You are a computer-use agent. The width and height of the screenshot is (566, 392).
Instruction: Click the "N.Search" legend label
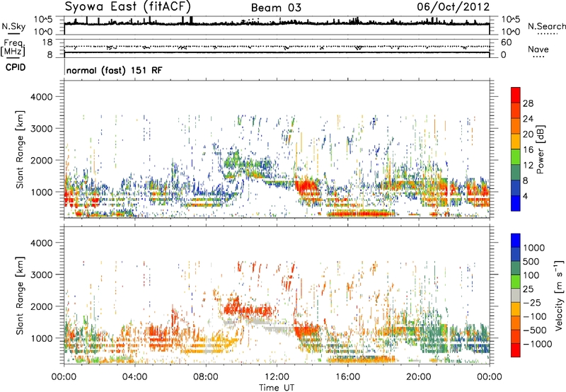pos(546,26)
